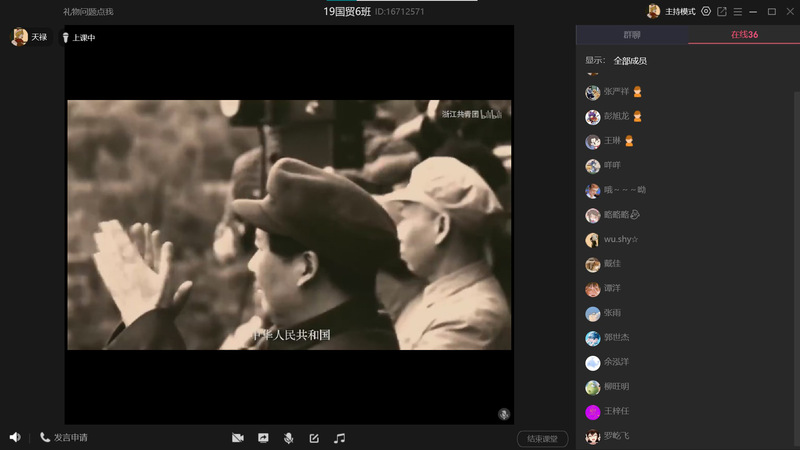
Task: Click the 19国贸6班 room title
Action: click(x=347, y=11)
